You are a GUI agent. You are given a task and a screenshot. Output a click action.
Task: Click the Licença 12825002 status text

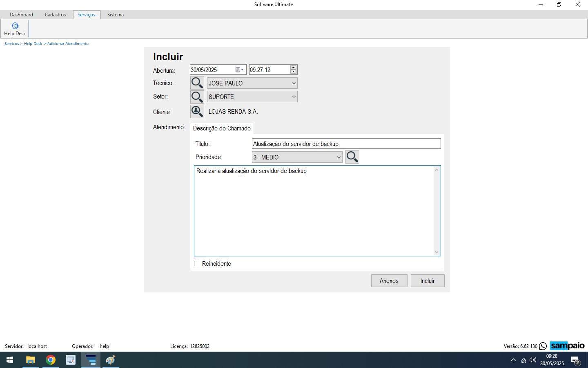coord(190,346)
